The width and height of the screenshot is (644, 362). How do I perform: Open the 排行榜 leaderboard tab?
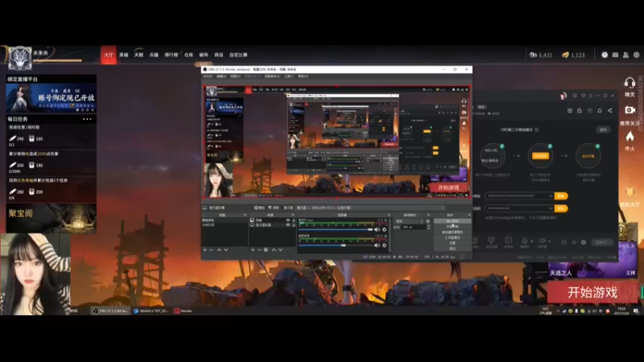[x=171, y=55]
